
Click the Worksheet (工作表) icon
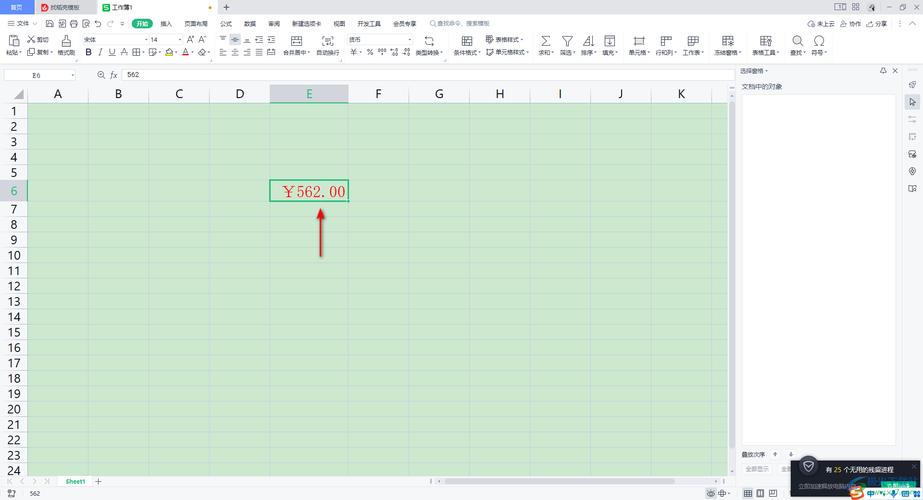pos(693,41)
